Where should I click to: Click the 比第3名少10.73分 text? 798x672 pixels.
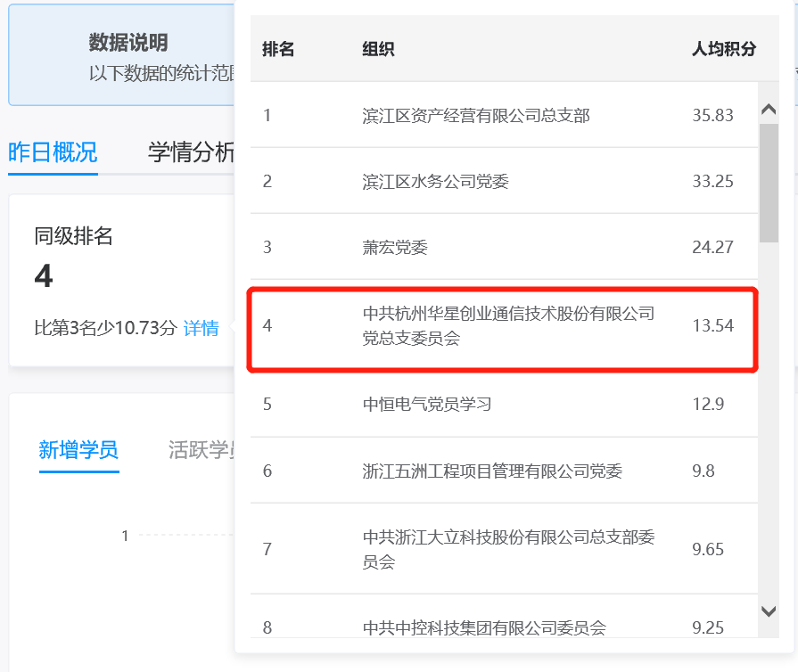[105, 328]
